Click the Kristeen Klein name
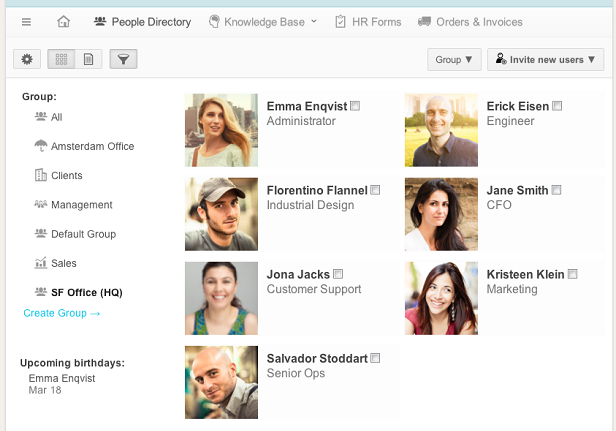This screenshot has width=616, height=431. point(526,274)
